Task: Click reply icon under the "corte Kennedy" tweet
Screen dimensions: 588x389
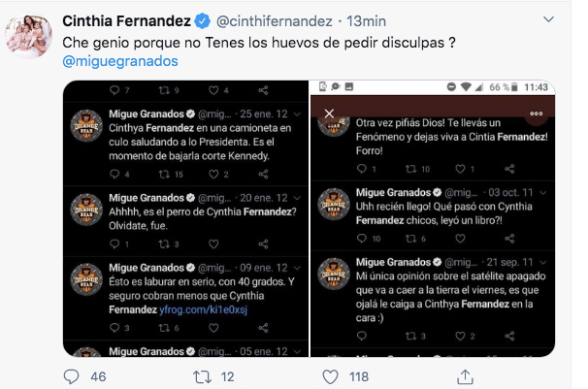Action: (x=127, y=175)
